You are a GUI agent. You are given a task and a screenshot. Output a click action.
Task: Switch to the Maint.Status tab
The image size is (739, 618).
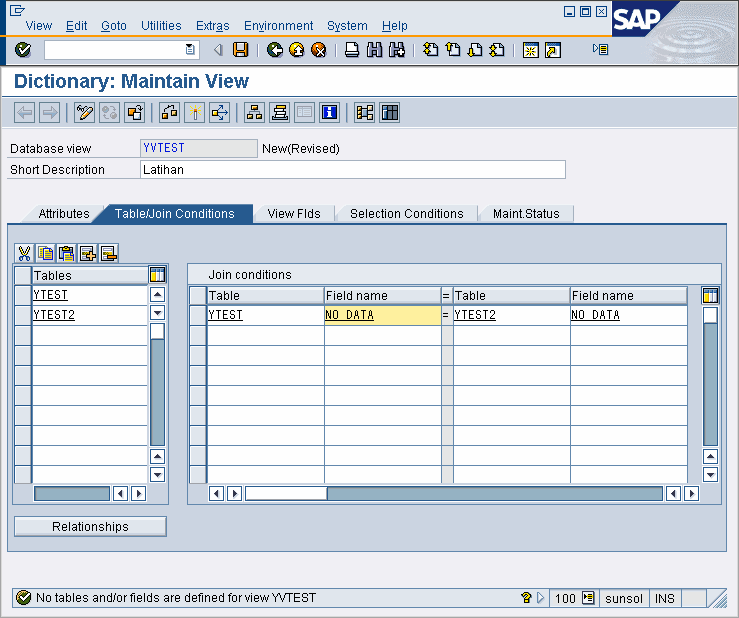point(526,214)
